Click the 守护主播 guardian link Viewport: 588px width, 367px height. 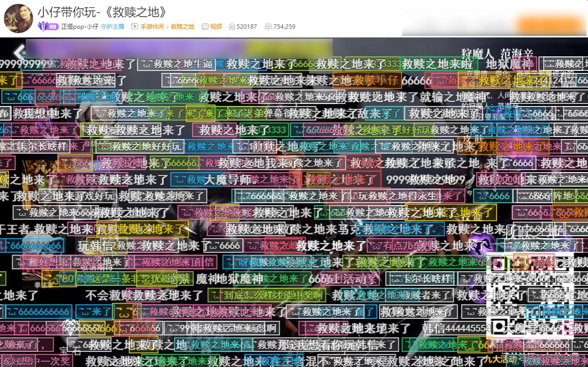112,27
